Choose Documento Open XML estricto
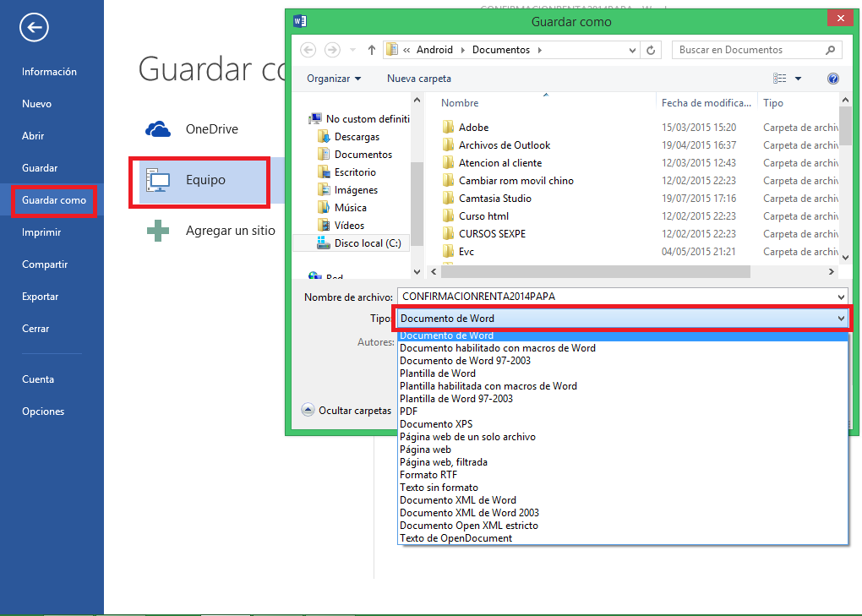Viewport: 862px width, 616px height. [623, 526]
